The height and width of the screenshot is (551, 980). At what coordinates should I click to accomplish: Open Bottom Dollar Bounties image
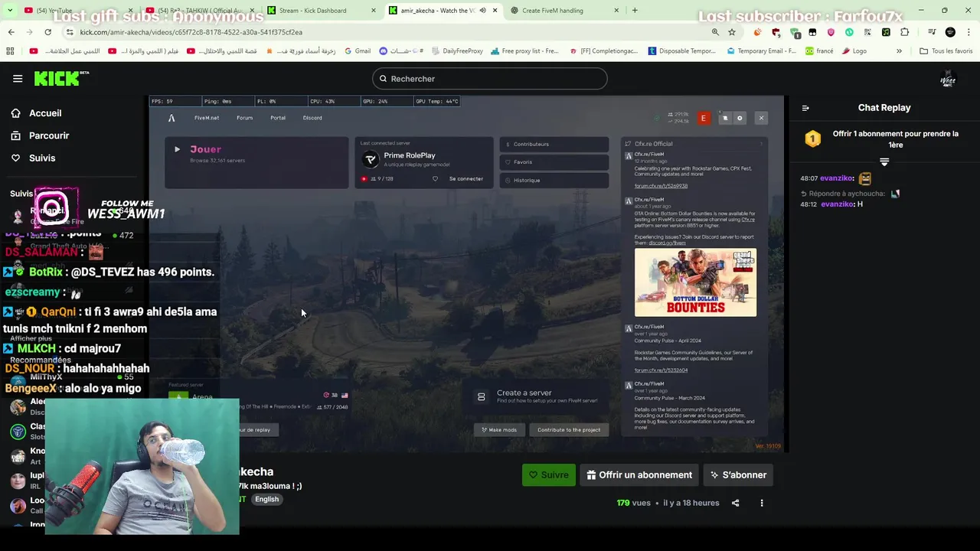[x=695, y=282]
